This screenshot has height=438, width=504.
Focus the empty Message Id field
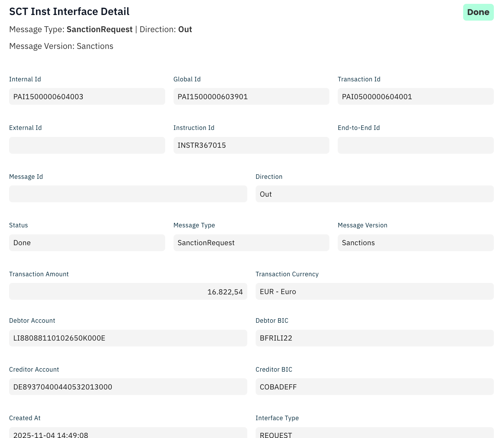pyautogui.click(x=128, y=194)
